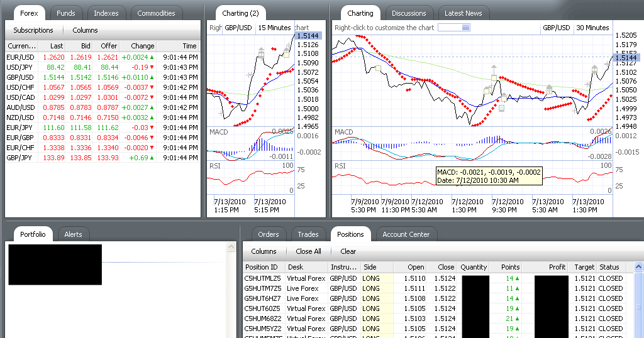Select arrow-topped trade marker on 30 Minutes chart
The image size is (644, 338).
494,73
